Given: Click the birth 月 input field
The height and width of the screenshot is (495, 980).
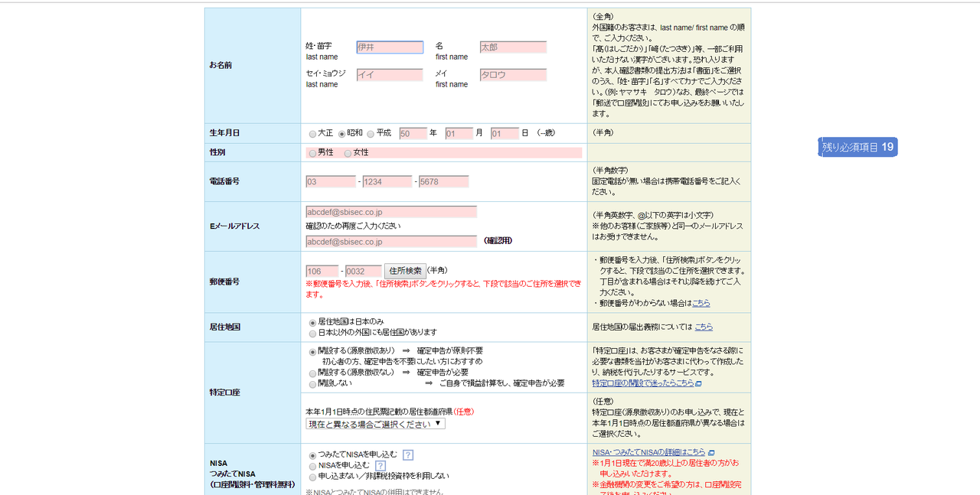Looking at the screenshot, I should click(x=459, y=133).
